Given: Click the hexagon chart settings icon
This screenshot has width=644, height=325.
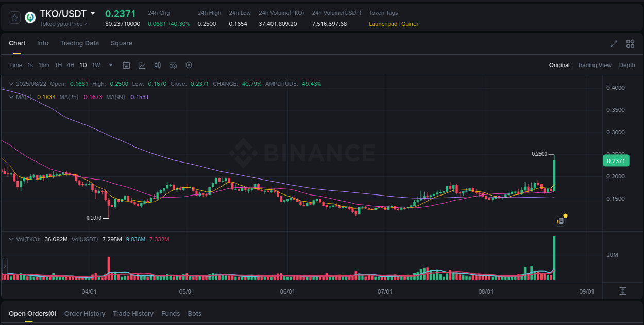Looking at the screenshot, I should click(189, 65).
